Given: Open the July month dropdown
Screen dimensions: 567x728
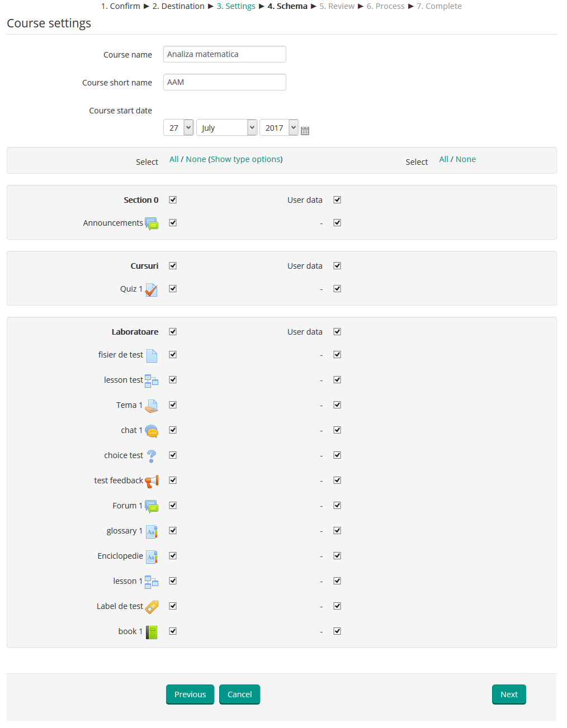Looking at the screenshot, I should tap(226, 128).
